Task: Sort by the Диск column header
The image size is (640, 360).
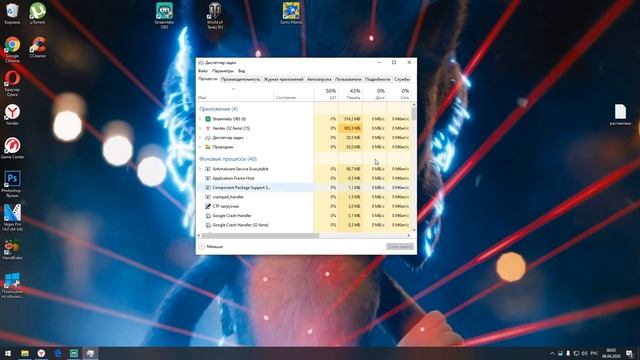Action: [x=375, y=94]
